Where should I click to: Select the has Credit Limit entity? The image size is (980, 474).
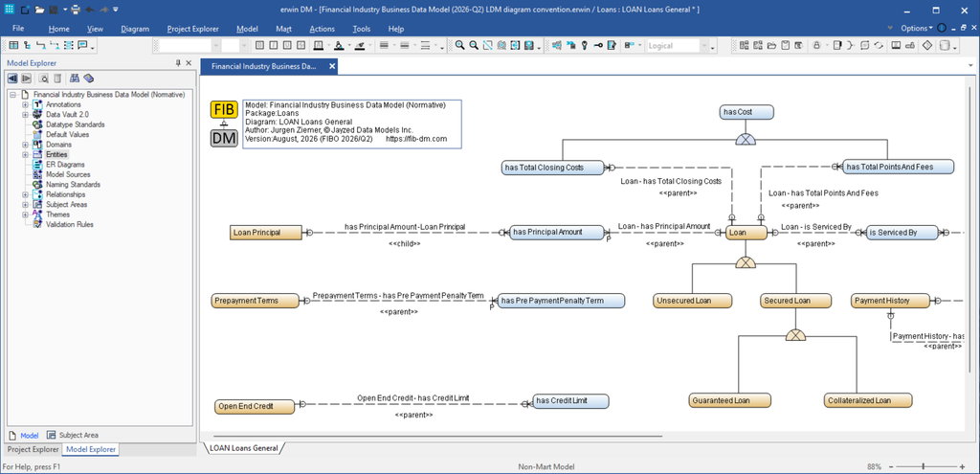(x=570, y=401)
